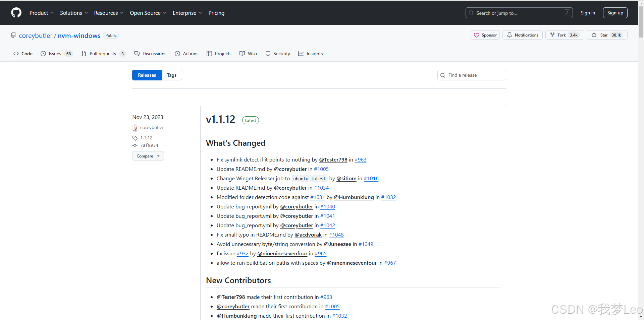644x320 pixels.
Task: Click the Discussions speech bubble icon
Action: (x=137, y=54)
